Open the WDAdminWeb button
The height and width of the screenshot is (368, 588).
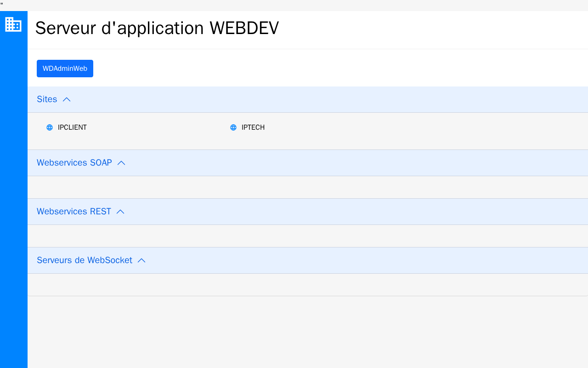65,69
